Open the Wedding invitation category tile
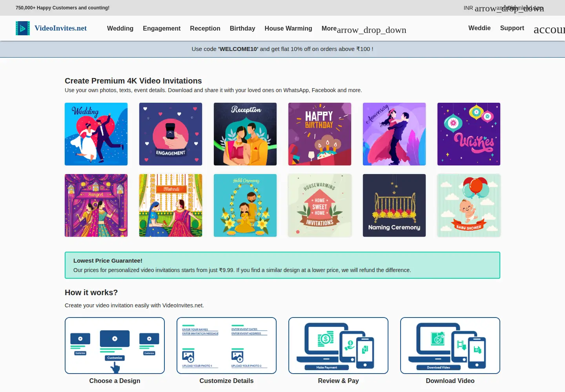Viewport: 565px width, 392px height. tap(96, 134)
